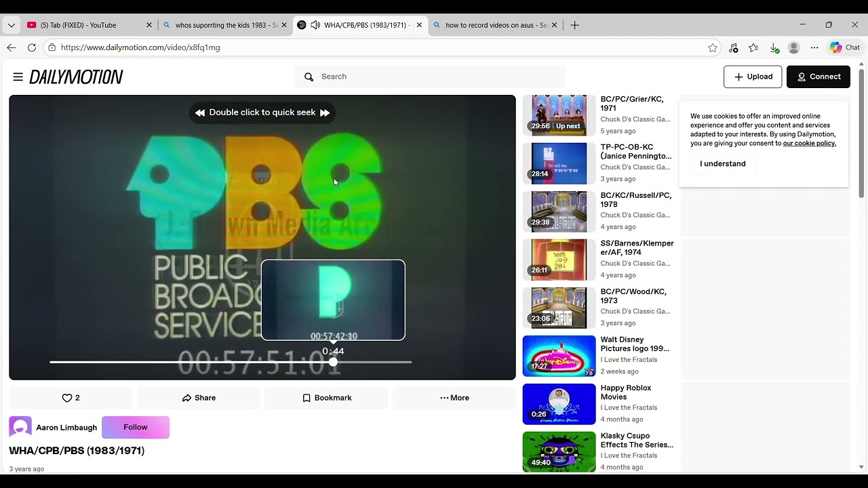
Task: Click the video seek bar handle
Action: [x=333, y=363]
